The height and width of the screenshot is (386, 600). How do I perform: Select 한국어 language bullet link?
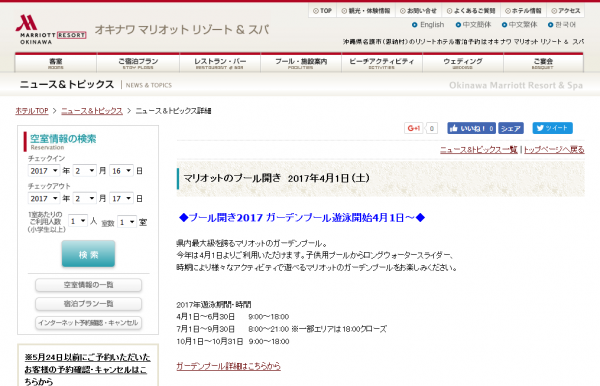[x=562, y=25]
